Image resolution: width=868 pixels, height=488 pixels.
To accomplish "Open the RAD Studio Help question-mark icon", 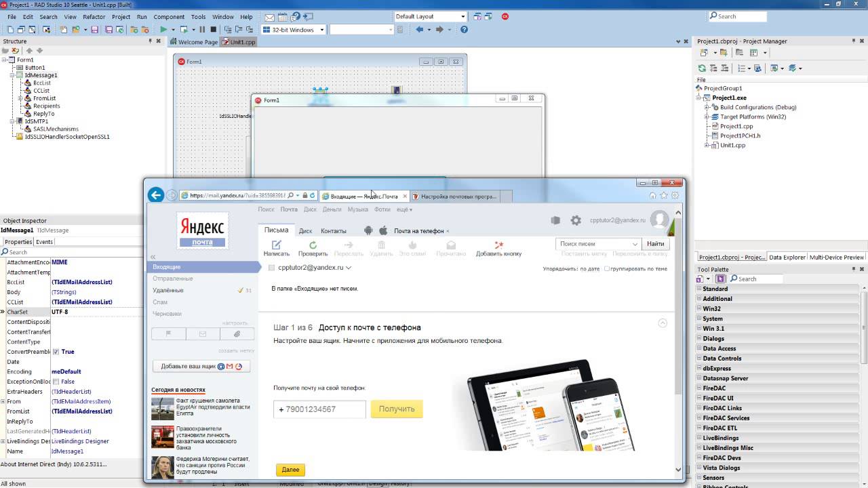I will pyautogui.click(x=464, y=30).
